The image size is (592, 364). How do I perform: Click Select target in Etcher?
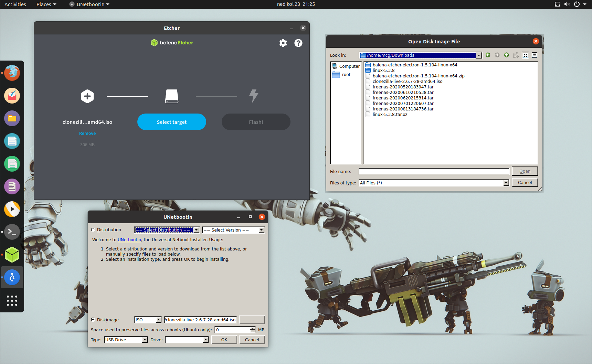pos(172,122)
